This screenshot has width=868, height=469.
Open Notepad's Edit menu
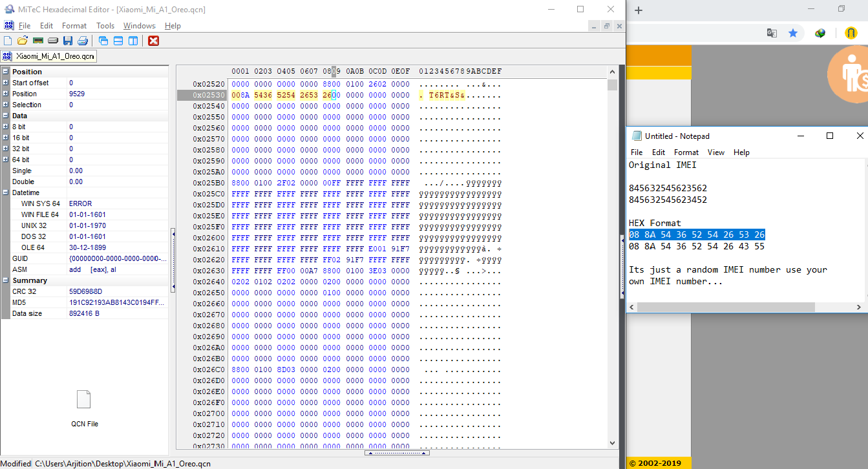(x=659, y=152)
